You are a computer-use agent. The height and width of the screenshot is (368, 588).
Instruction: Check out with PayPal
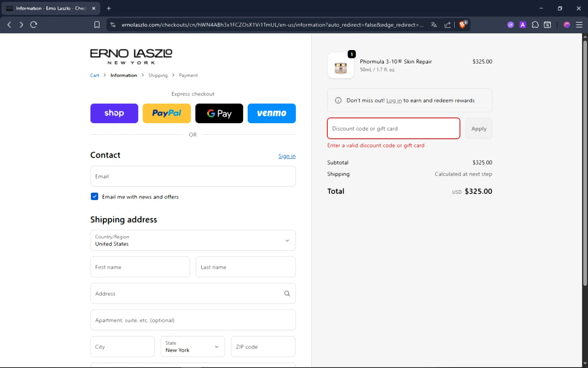(x=167, y=113)
